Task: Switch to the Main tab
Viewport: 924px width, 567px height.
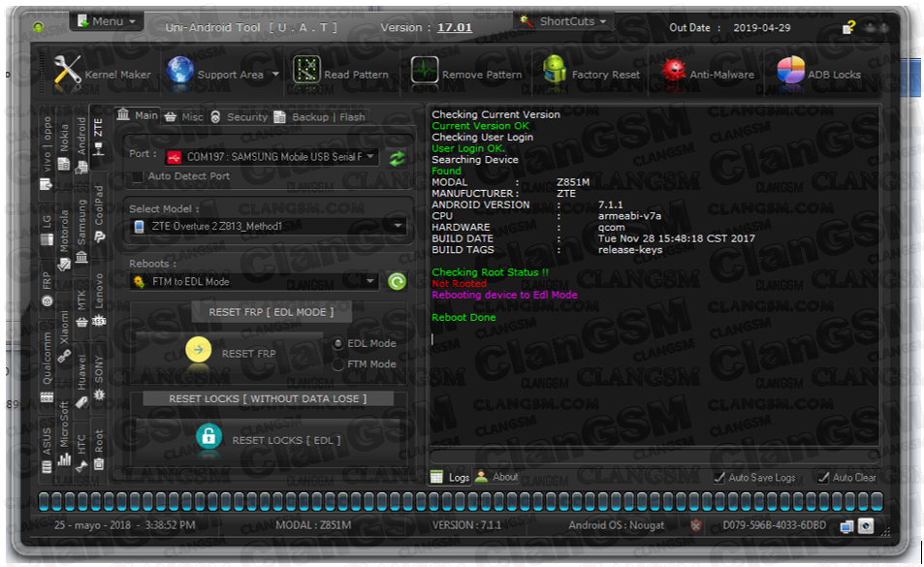Action: click(x=138, y=115)
